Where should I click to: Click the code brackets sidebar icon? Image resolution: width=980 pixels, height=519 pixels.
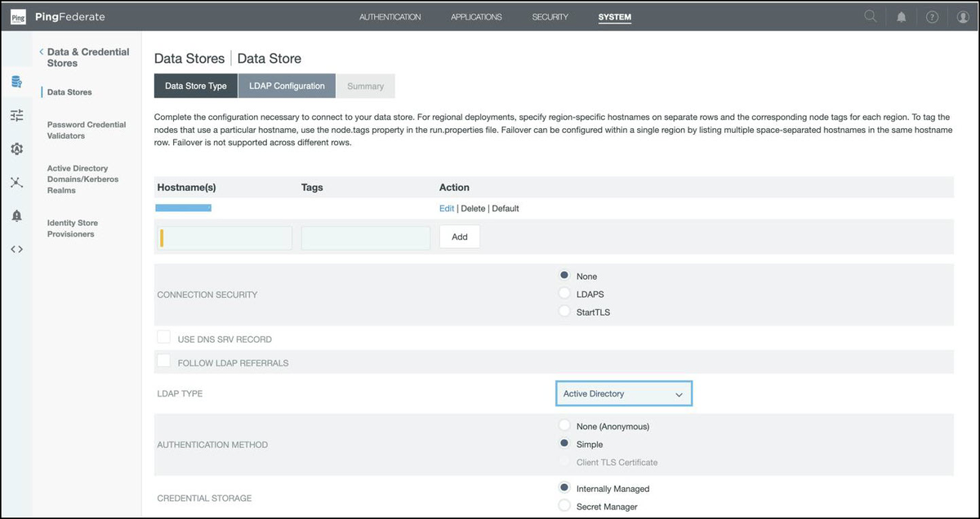[x=16, y=249]
